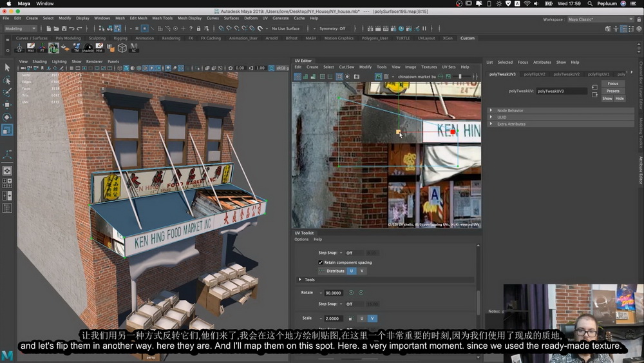Click the CP shelf icon
This screenshot has width=644, height=363.
tap(19, 48)
